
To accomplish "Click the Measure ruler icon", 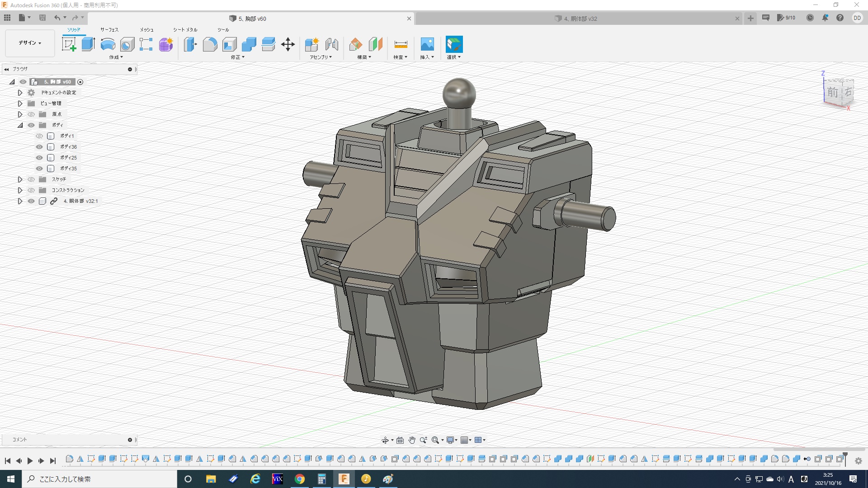I will (x=401, y=44).
